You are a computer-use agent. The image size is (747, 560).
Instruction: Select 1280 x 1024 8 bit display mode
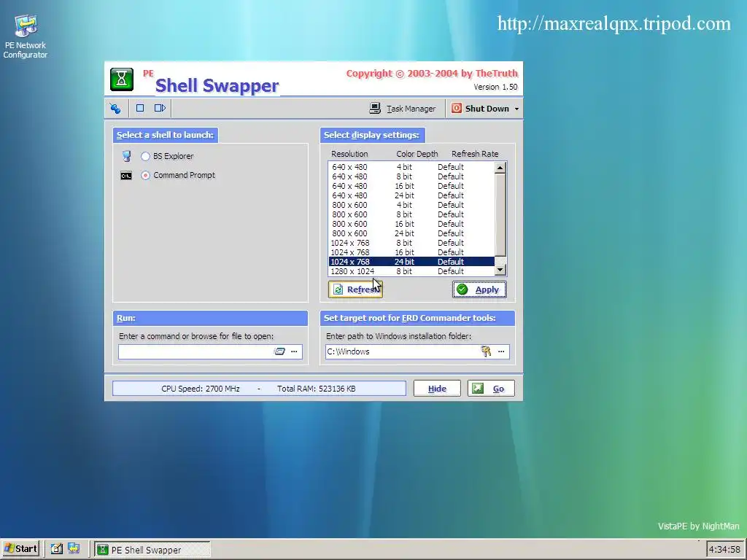(411, 271)
